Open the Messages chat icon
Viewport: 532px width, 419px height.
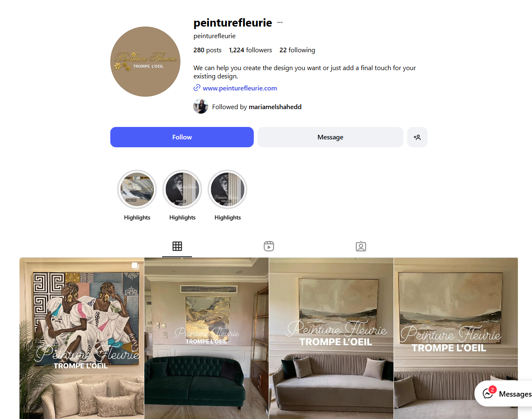pos(488,393)
